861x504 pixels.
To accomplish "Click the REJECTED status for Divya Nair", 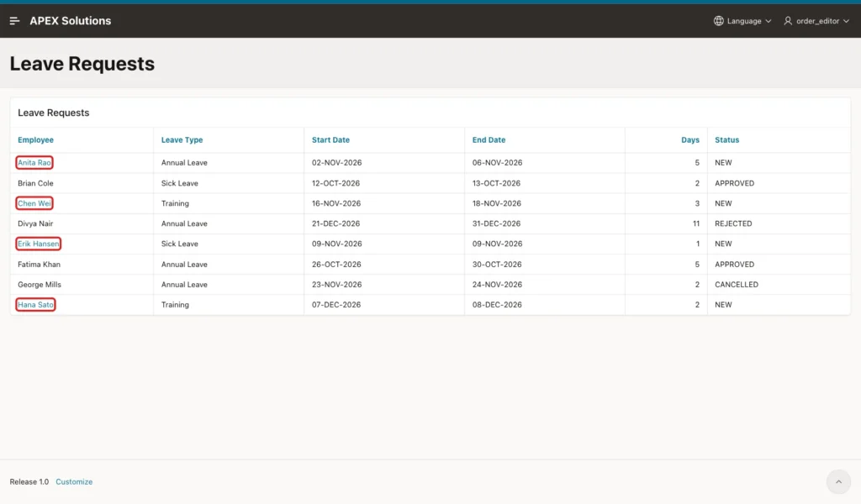I will 733,223.
